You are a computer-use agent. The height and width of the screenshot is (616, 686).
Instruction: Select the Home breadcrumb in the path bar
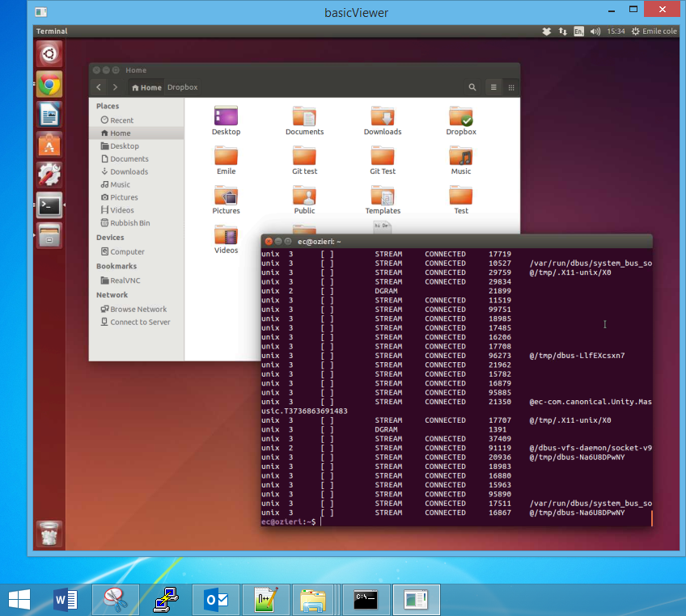coord(146,87)
